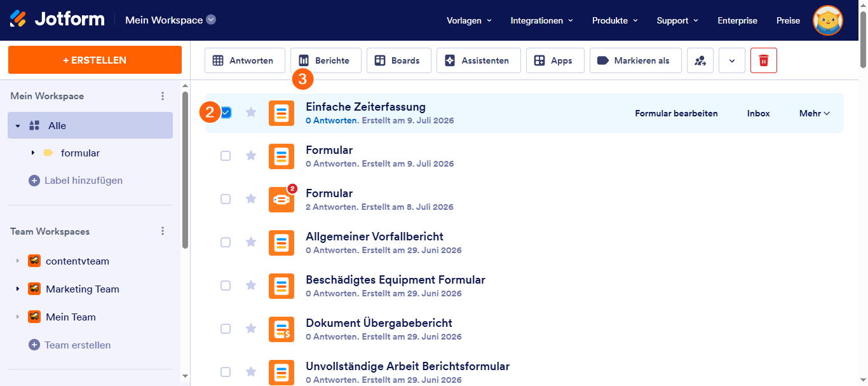Star the Beschädigtes Equipment Formular
Image resolution: width=868 pixels, height=386 pixels.
[251, 286]
